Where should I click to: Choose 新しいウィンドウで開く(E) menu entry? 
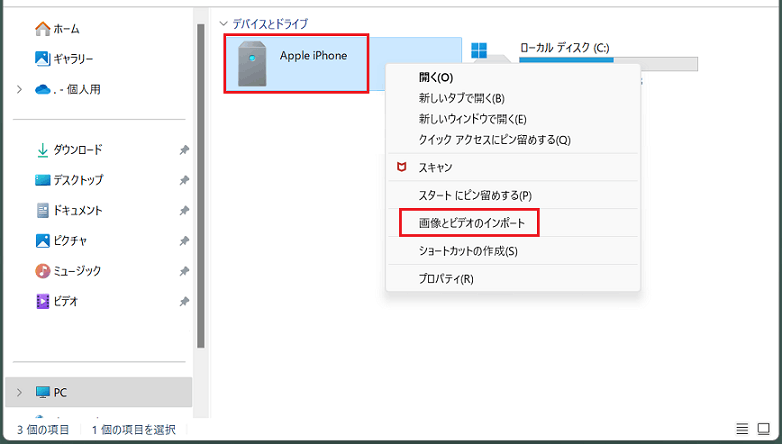[x=513, y=119]
